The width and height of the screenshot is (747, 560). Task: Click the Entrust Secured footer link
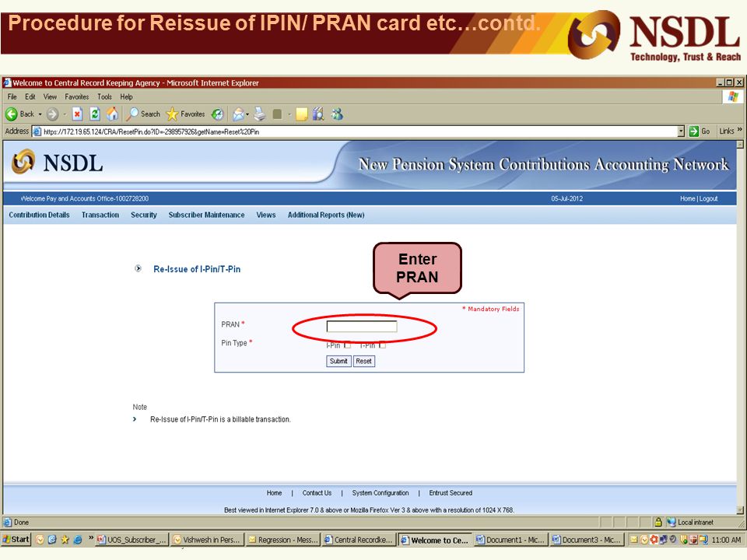tap(451, 493)
